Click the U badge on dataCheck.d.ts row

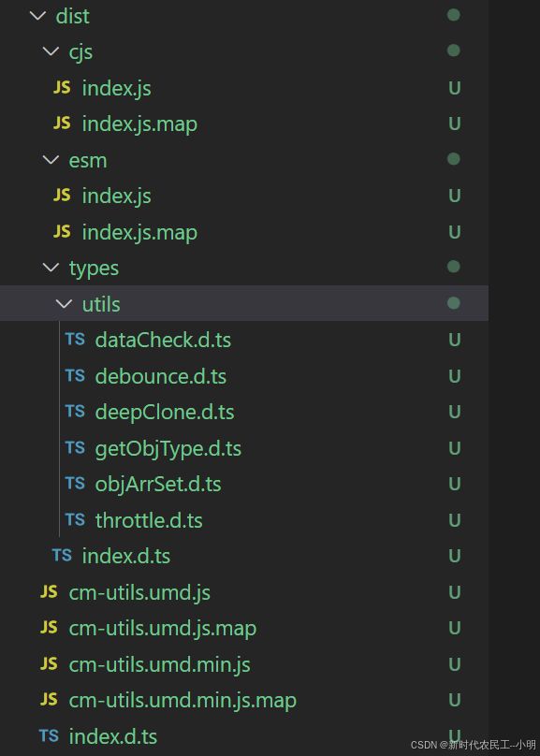[x=455, y=341]
